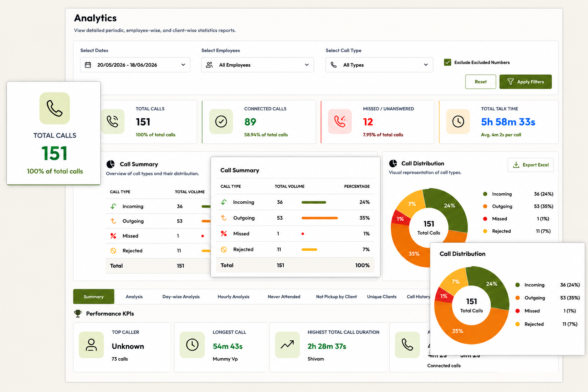
Task: Click the "7.95% of total calls" text
Action: click(x=383, y=135)
